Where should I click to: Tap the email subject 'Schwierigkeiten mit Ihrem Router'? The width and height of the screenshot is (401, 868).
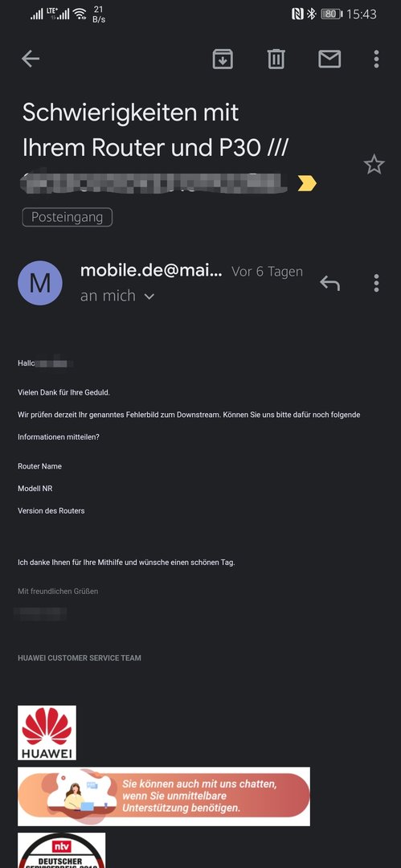pos(155,130)
